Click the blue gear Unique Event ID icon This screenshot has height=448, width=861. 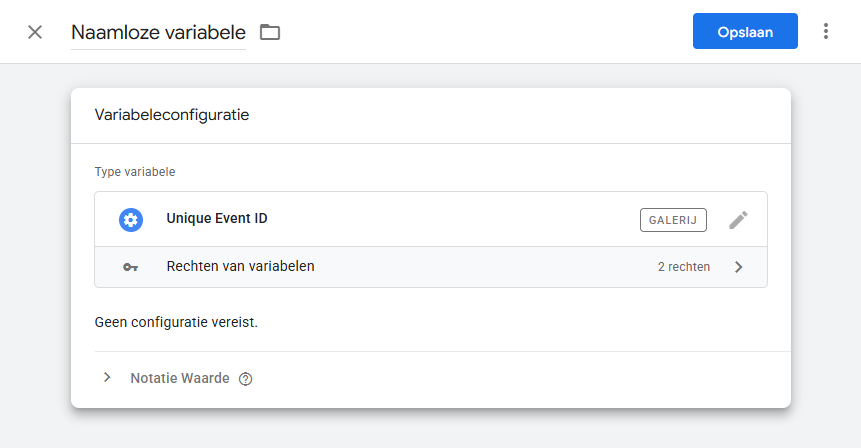point(131,220)
